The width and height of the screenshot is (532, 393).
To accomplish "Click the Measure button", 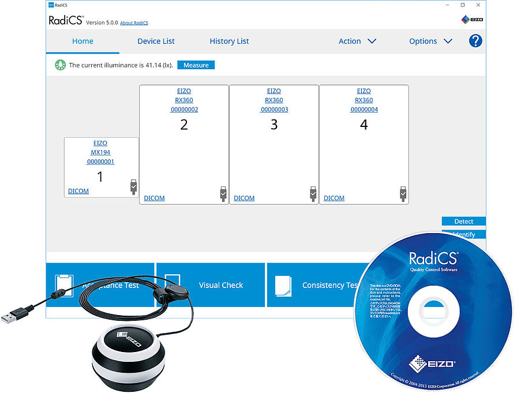I will point(196,65).
